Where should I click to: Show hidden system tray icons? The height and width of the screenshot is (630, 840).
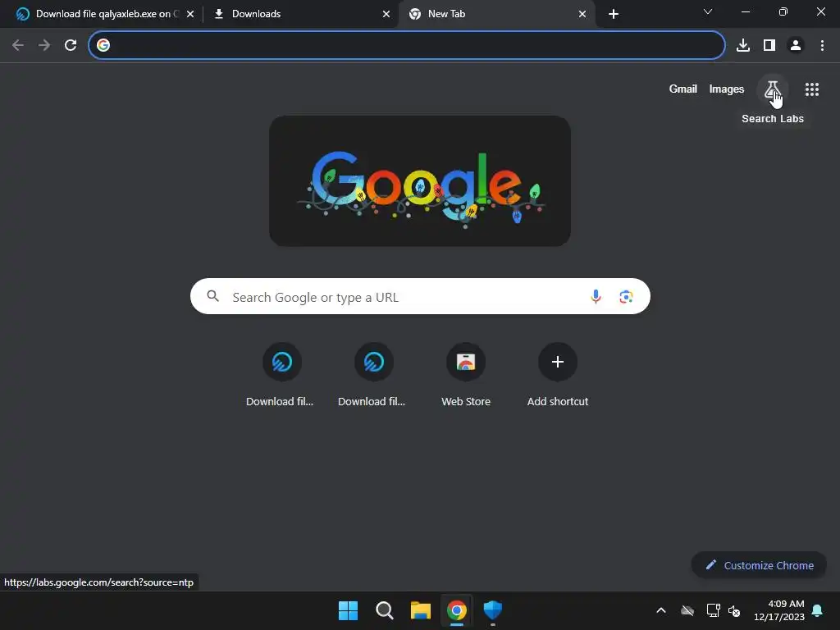[x=661, y=610]
